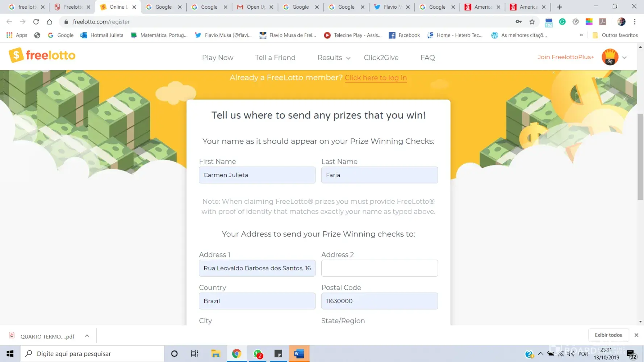Screen dimensions: 644x362
Task: Click the Exibir todos downloads button
Action: (x=609, y=335)
